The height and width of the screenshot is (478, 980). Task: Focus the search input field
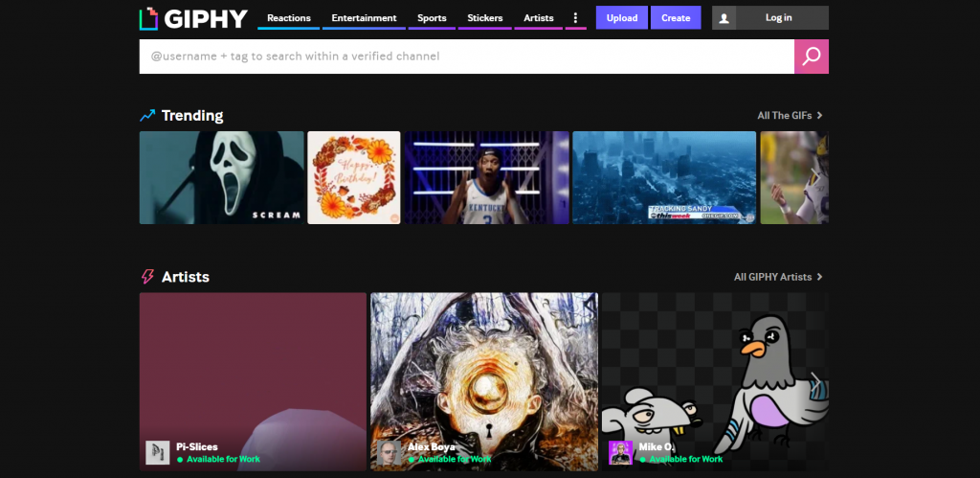[x=467, y=57]
